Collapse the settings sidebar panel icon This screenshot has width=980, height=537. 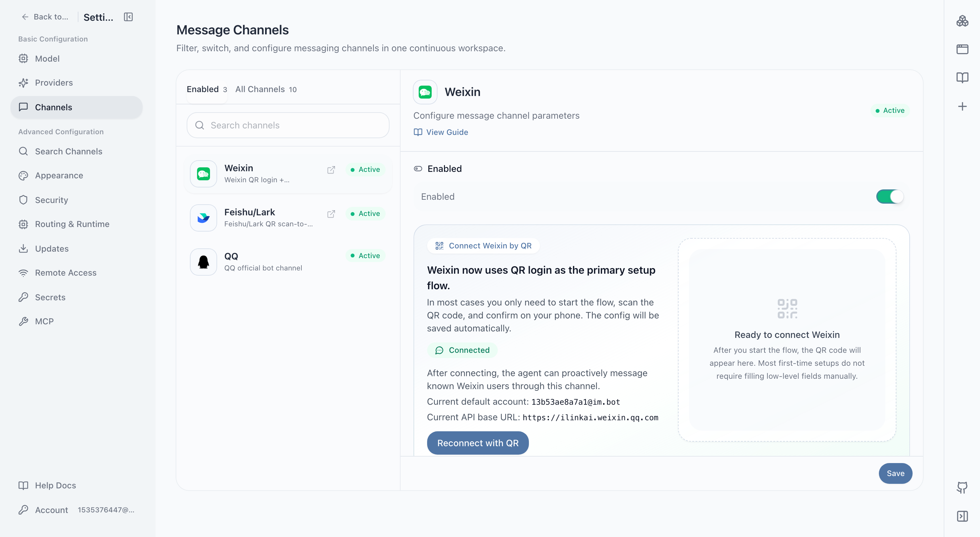pos(128,17)
